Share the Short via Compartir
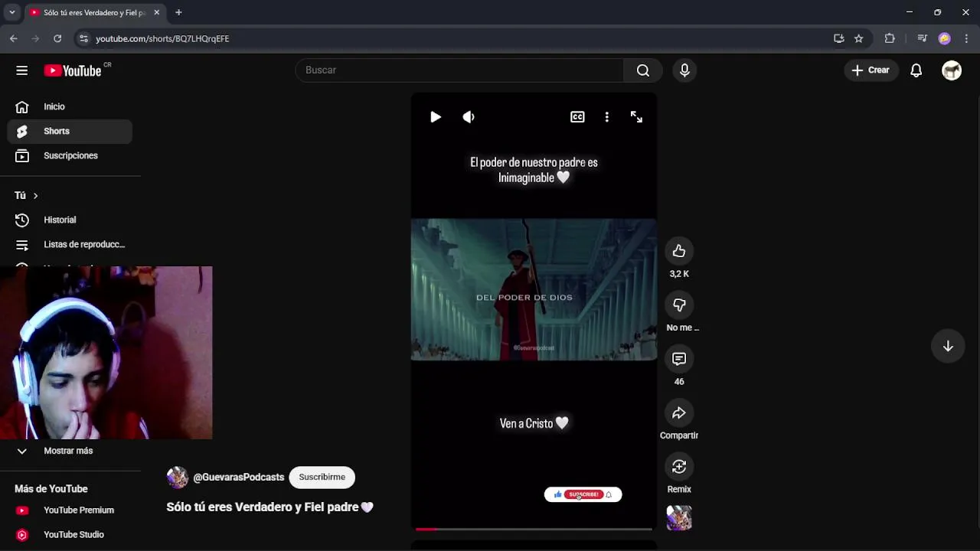This screenshot has height=551, width=980. (679, 412)
